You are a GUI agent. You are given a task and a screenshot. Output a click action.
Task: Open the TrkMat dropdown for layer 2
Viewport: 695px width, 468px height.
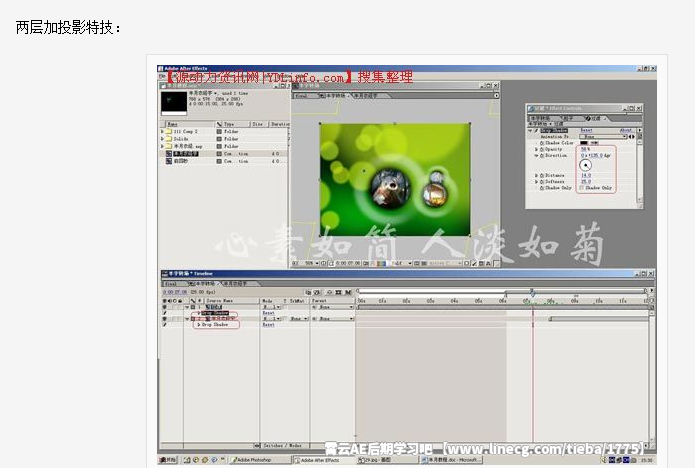(x=299, y=319)
